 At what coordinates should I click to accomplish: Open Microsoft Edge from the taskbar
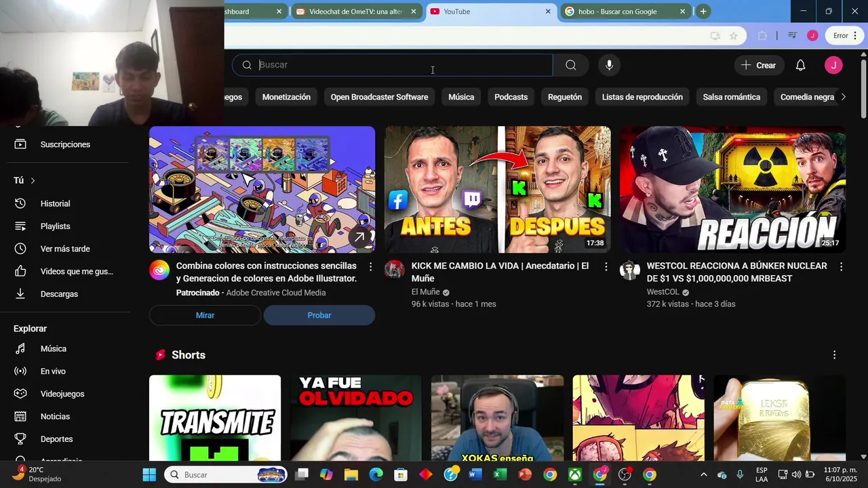pyautogui.click(x=376, y=474)
